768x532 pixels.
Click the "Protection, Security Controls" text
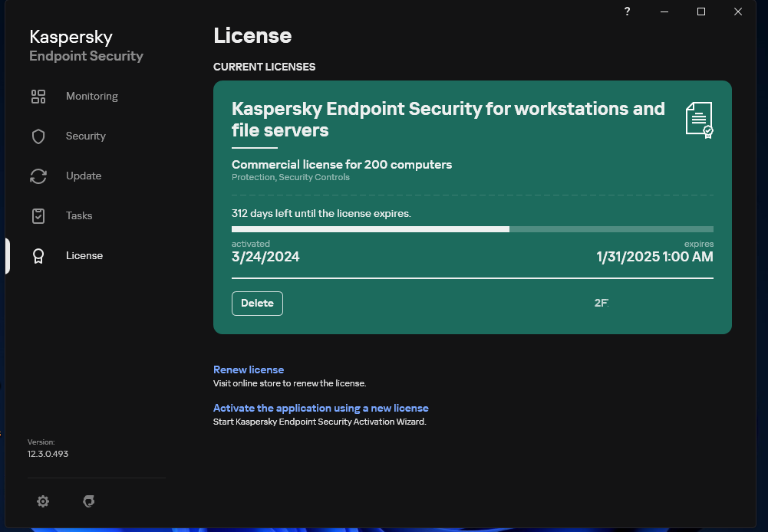pos(291,177)
